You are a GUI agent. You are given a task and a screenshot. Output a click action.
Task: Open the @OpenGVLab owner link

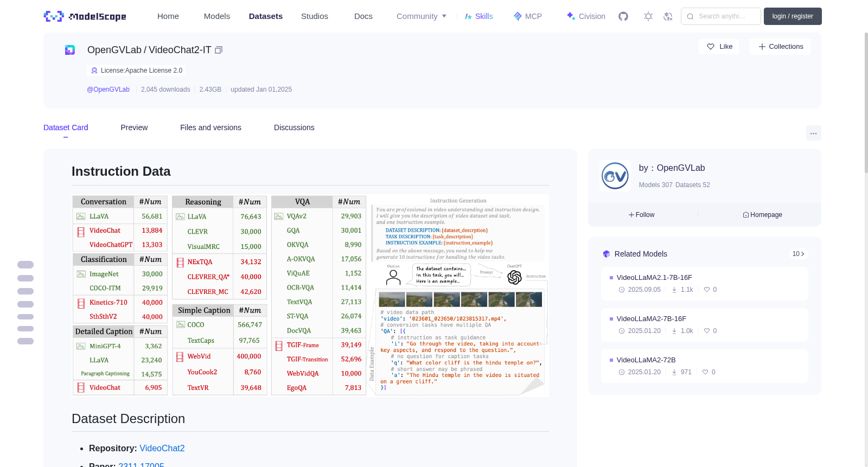108,89
